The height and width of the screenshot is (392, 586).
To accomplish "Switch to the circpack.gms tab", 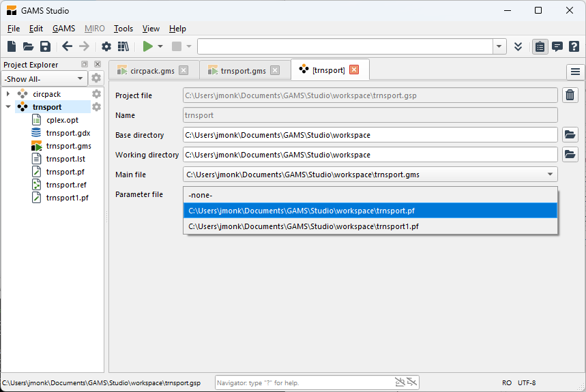I will 151,70.
